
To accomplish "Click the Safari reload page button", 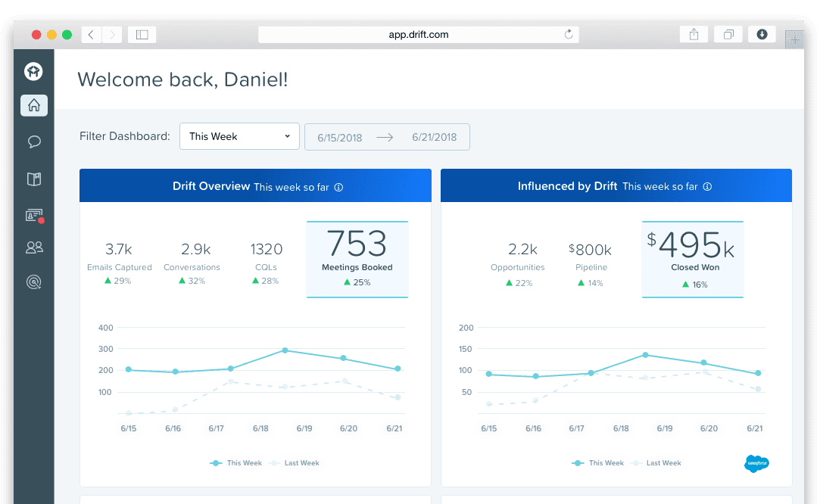I will click(569, 34).
